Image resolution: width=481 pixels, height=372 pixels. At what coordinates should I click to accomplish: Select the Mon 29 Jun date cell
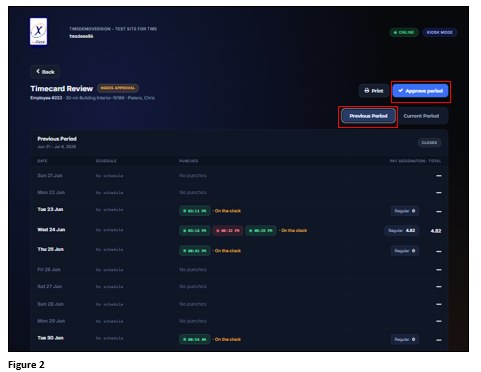coord(51,321)
